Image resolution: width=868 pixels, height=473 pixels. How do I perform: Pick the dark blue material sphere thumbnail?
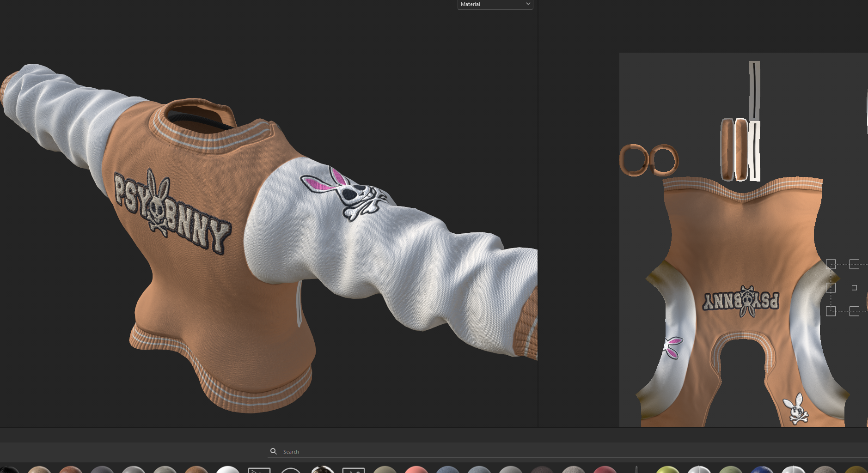pos(762,470)
